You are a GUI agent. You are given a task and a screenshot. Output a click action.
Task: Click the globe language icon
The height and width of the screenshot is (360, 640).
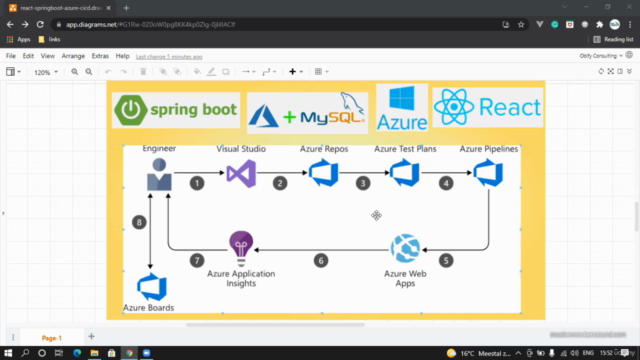point(629,55)
